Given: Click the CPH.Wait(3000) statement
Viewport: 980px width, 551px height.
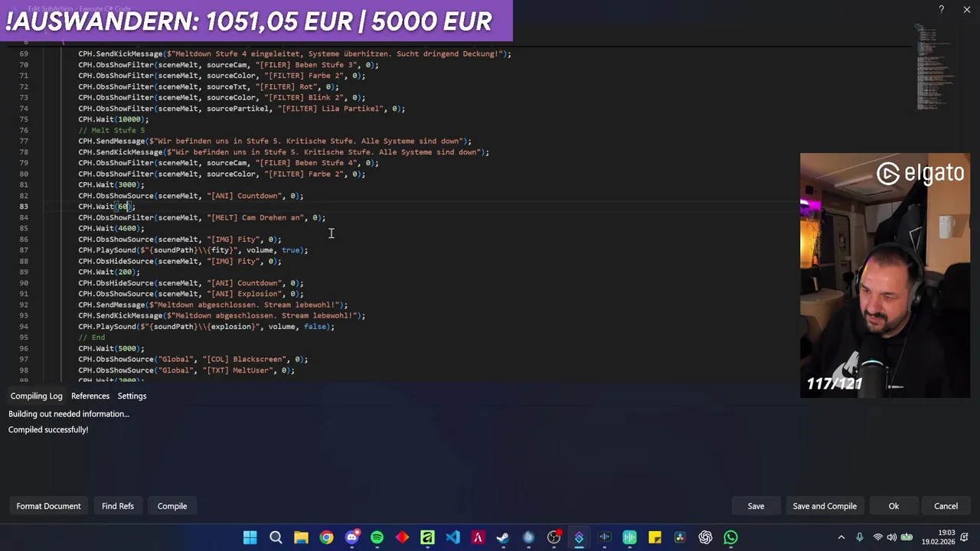Looking at the screenshot, I should [x=111, y=184].
